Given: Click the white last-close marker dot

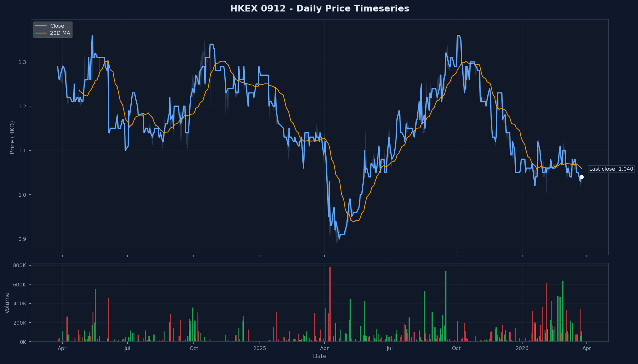Looking at the screenshot, I should [581, 177].
